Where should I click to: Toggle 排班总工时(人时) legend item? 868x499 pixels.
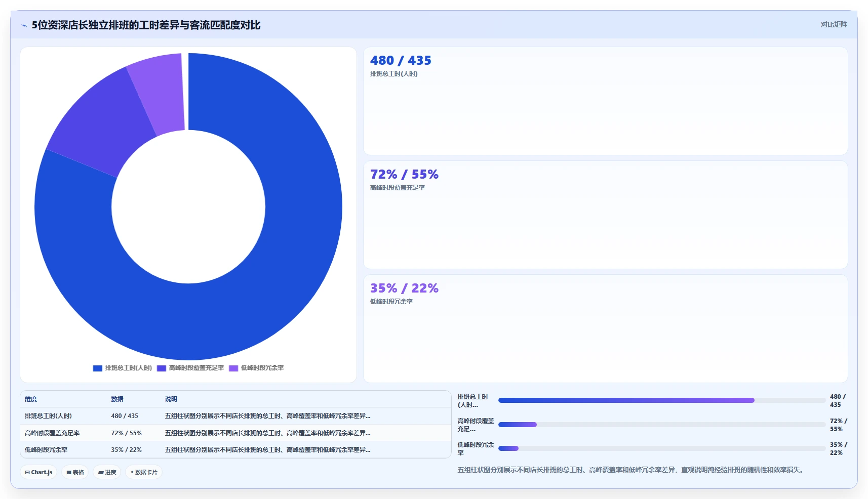point(123,368)
